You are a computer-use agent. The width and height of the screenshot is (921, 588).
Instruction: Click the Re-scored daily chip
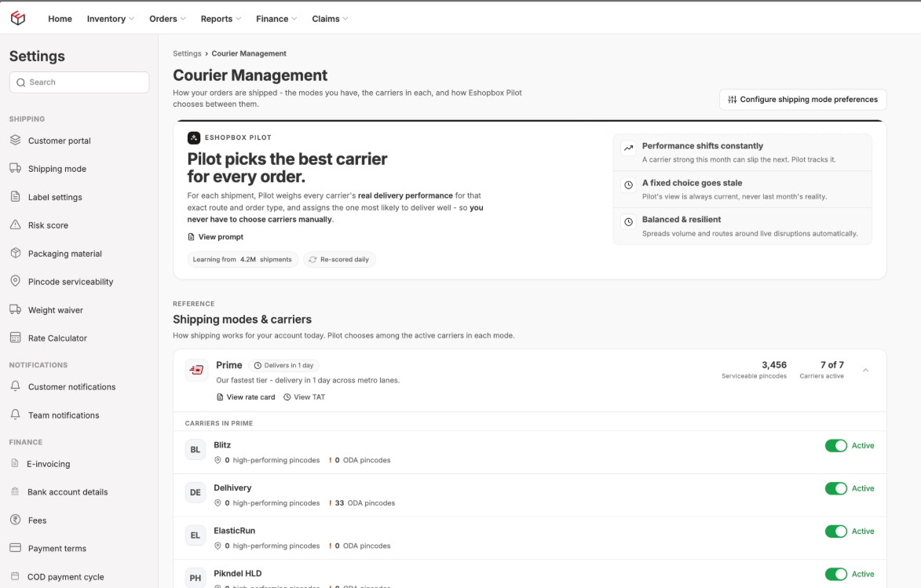click(339, 259)
